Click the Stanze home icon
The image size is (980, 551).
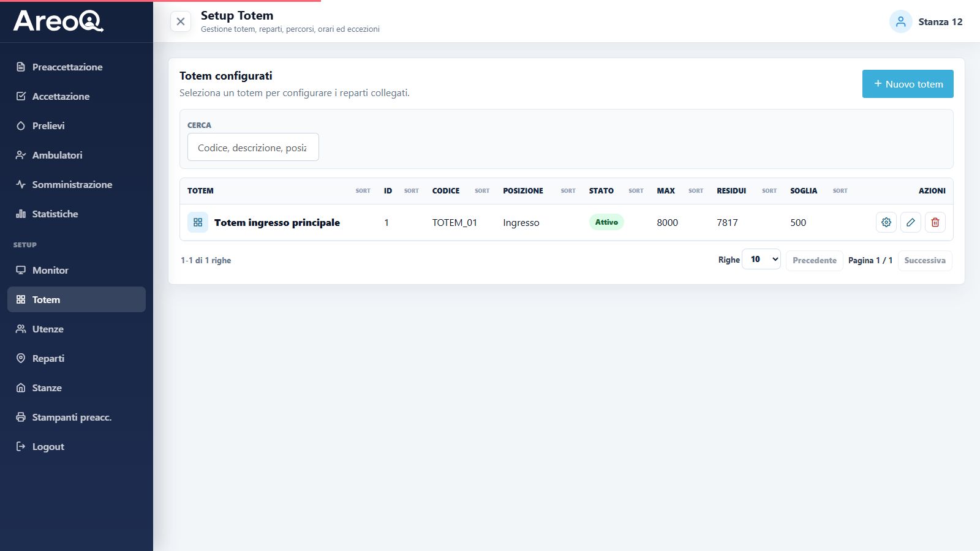(21, 388)
